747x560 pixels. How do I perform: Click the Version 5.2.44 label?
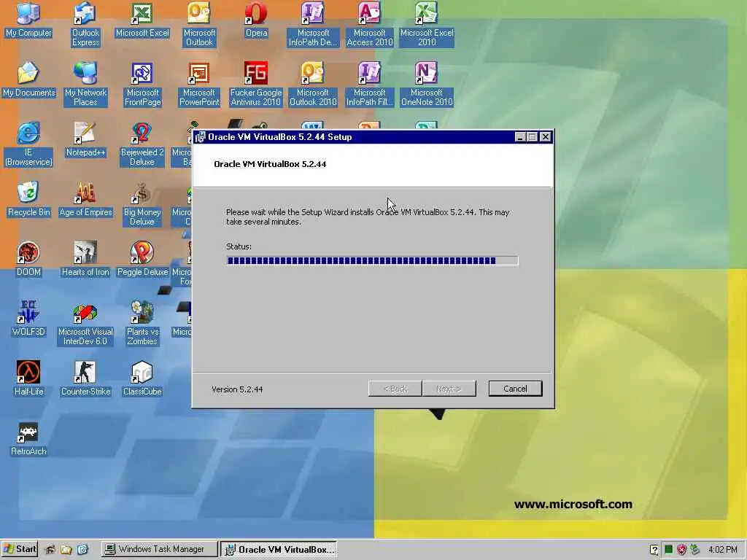click(237, 389)
